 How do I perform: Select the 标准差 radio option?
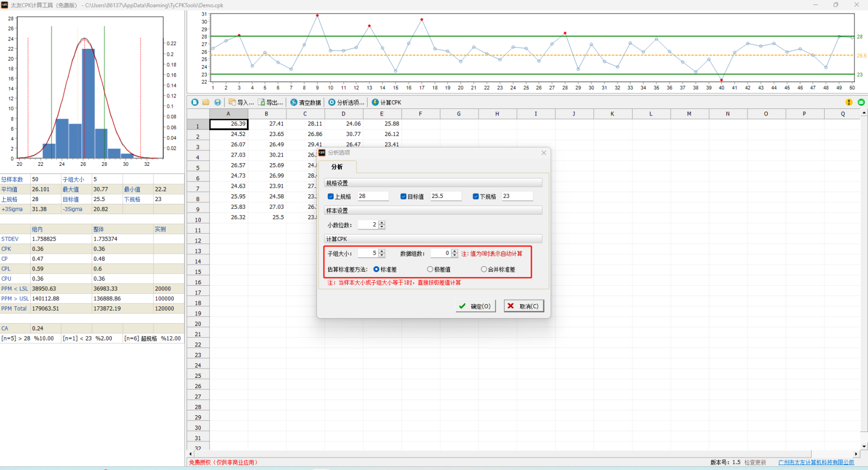coord(376,269)
